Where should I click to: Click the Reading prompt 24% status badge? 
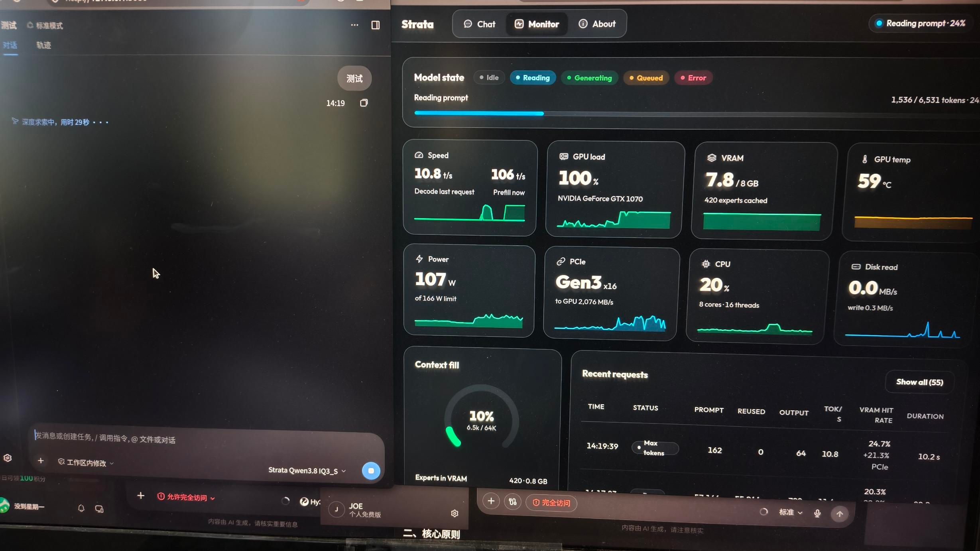[921, 24]
